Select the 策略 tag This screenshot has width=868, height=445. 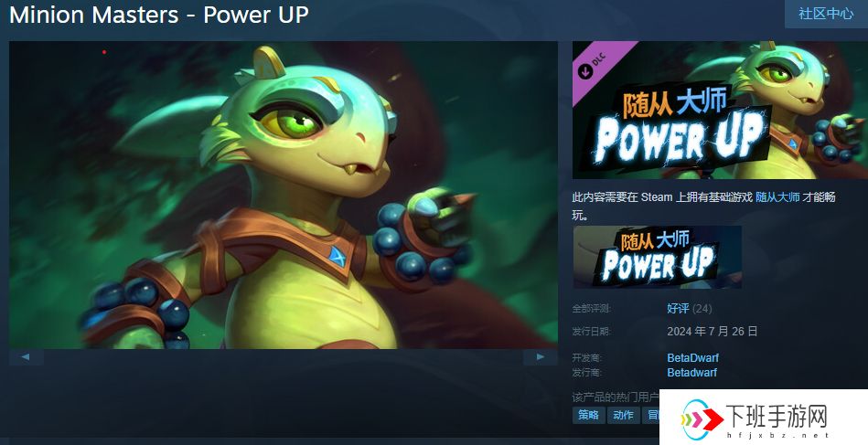tap(588, 415)
